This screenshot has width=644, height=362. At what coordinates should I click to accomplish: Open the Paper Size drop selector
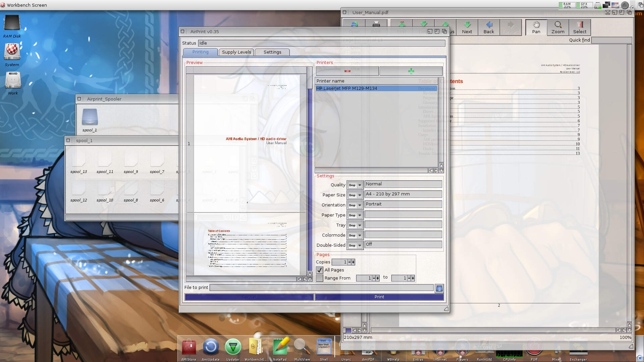355,195
